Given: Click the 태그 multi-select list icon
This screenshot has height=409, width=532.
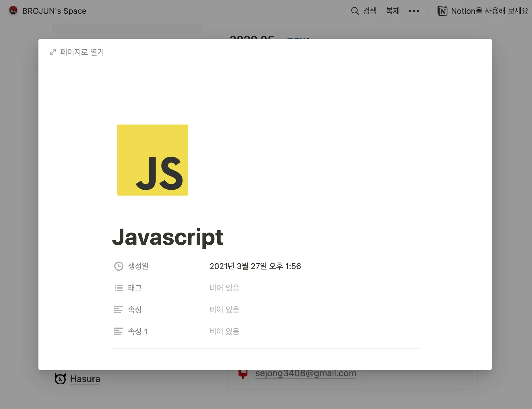Looking at the screenshot, I should click(119, 288).
